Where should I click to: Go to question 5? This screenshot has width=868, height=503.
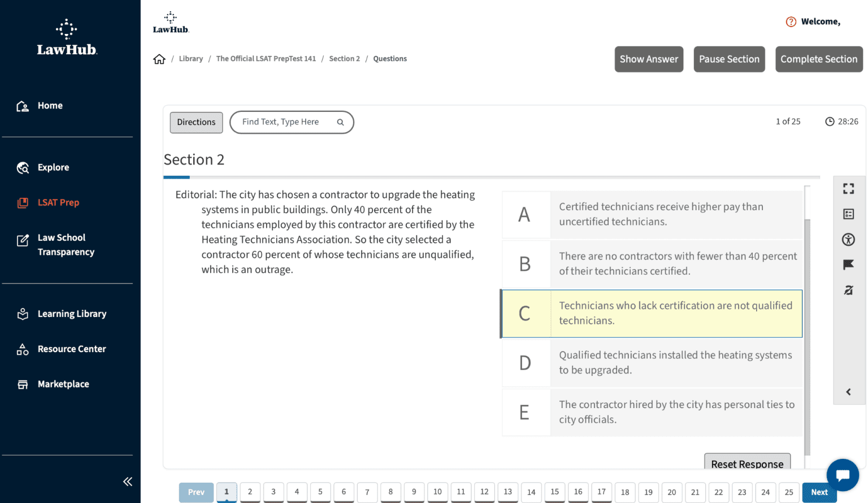coord(320,492)
